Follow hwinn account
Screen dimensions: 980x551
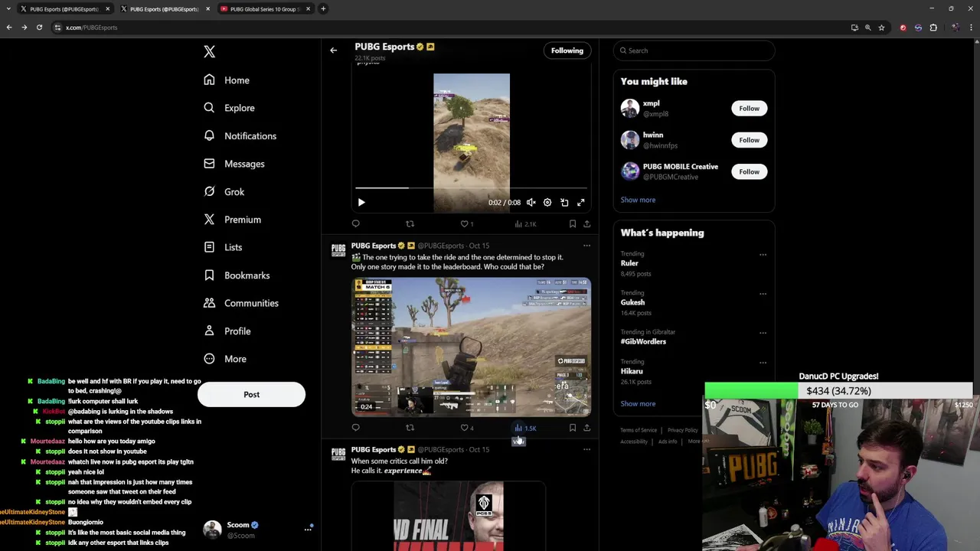pyautogui.click(x=749, y=140)
